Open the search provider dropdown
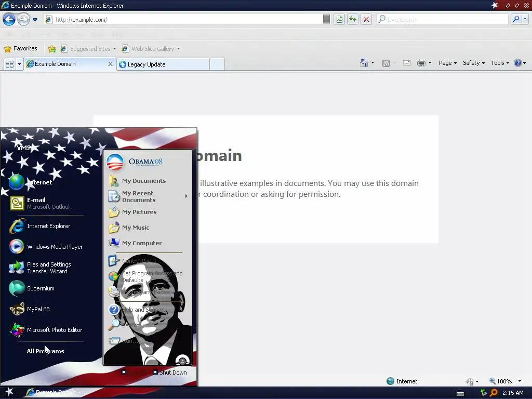The width and height of the screenshot is (532, 399). (x=525, y=19)
